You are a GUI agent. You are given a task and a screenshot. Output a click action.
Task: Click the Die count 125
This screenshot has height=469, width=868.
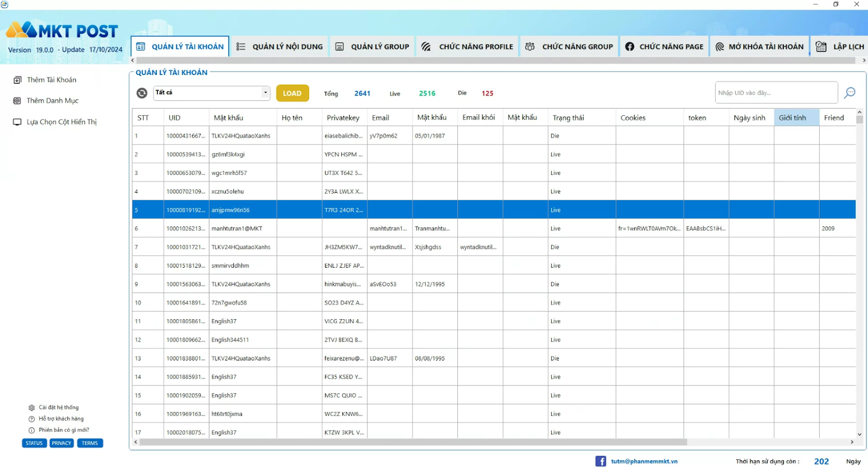point(488,93)
